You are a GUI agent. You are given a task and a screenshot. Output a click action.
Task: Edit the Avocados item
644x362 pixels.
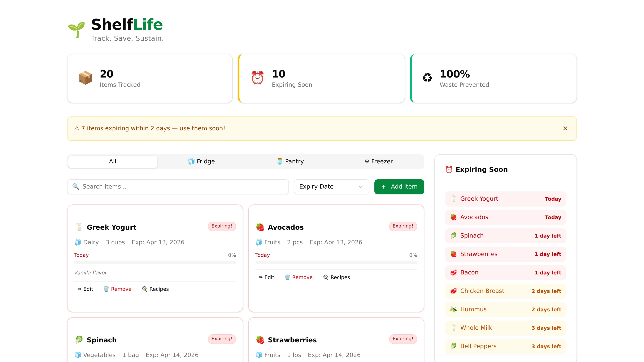coord(266,277)
